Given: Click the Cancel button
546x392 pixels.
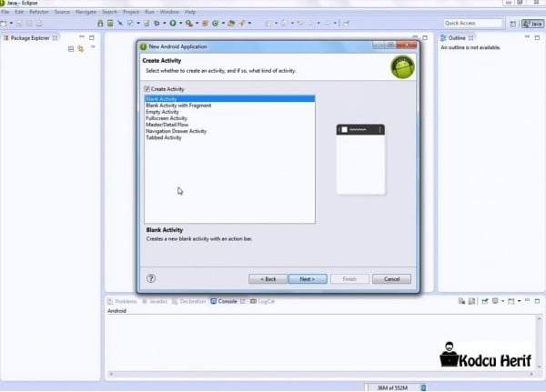Looking at the screenshot, I should (x=391, y=279).
